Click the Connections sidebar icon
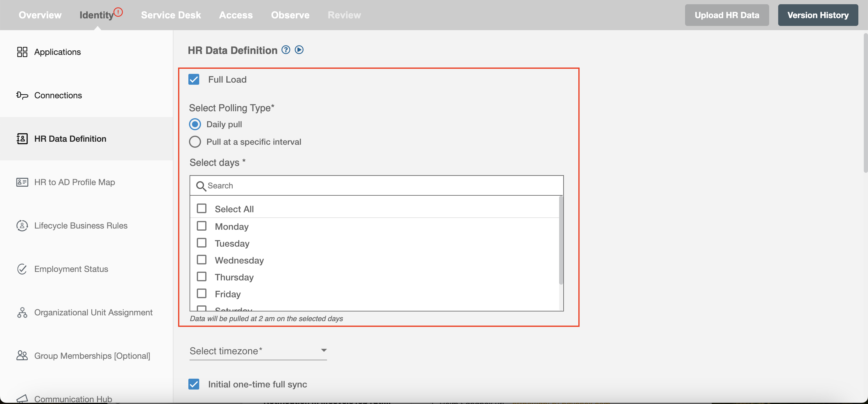Viewport: 868px width, 404px height. tap(22, 95)
